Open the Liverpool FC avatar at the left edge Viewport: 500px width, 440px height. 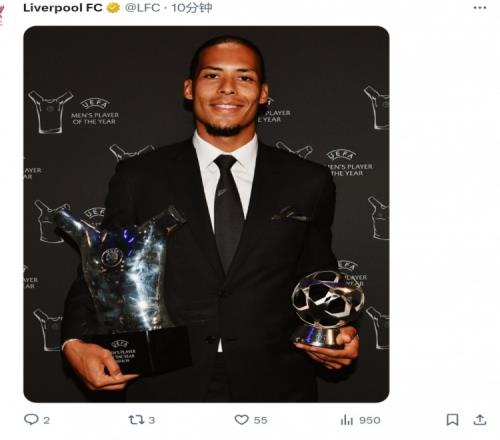click(2, 15)
